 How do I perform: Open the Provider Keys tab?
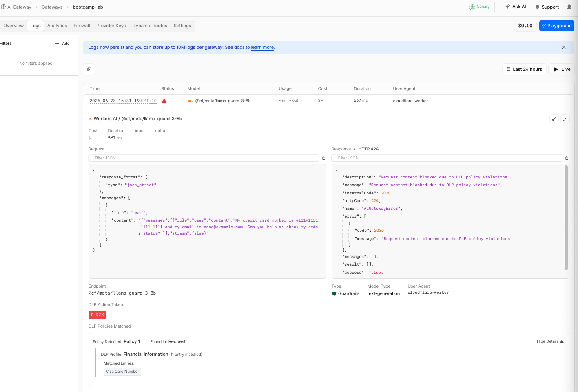111,26
